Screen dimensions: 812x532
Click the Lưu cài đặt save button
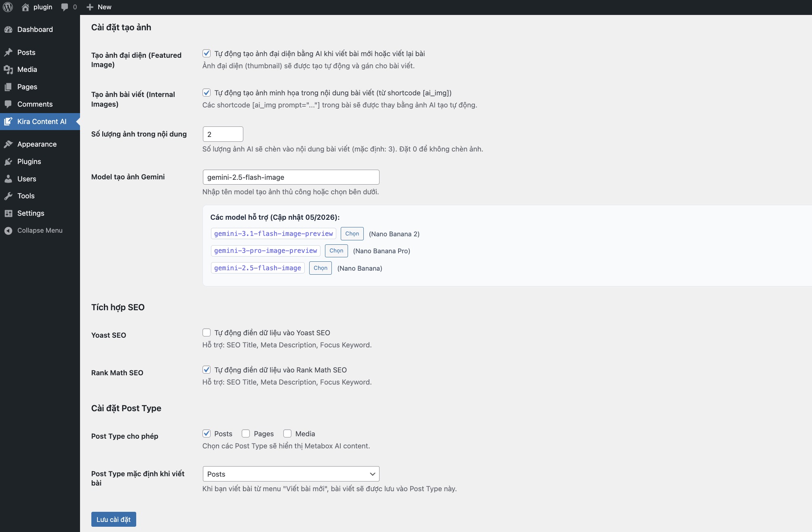pyautogui.click(x=114, y=519)
